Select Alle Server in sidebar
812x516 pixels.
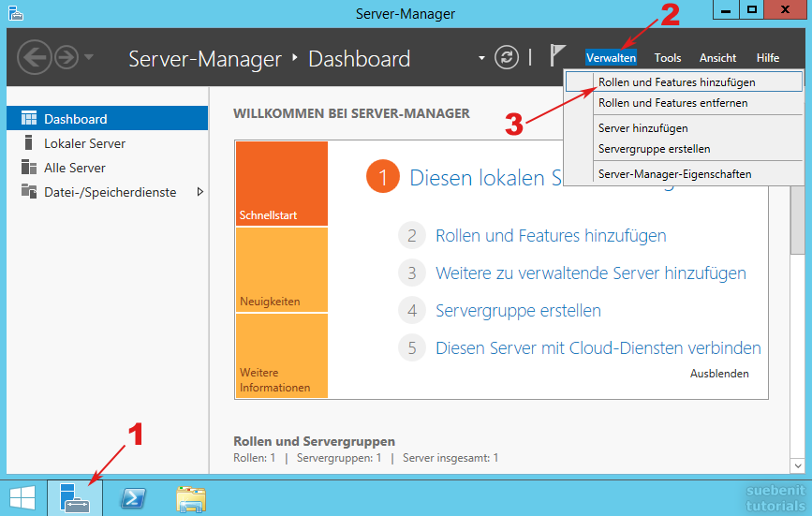coord(107,168)
